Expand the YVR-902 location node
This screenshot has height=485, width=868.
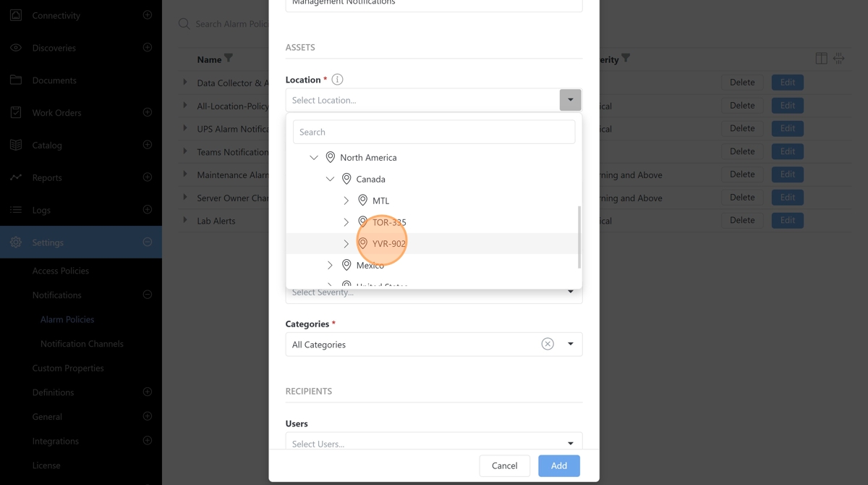pos(346,244)
